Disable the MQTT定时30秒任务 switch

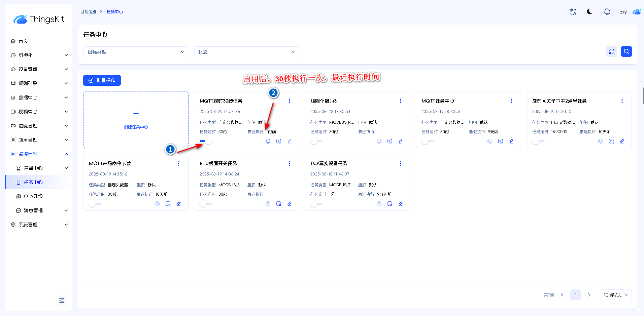pos(206,142)
